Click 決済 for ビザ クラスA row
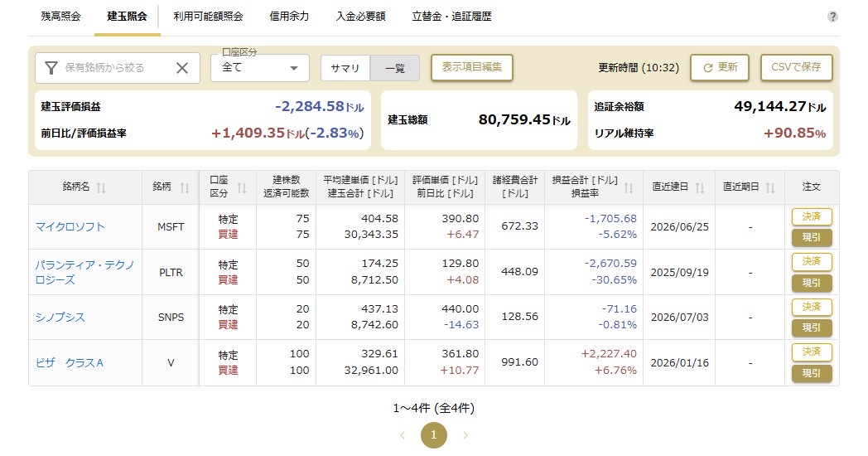 pos(812,352)
